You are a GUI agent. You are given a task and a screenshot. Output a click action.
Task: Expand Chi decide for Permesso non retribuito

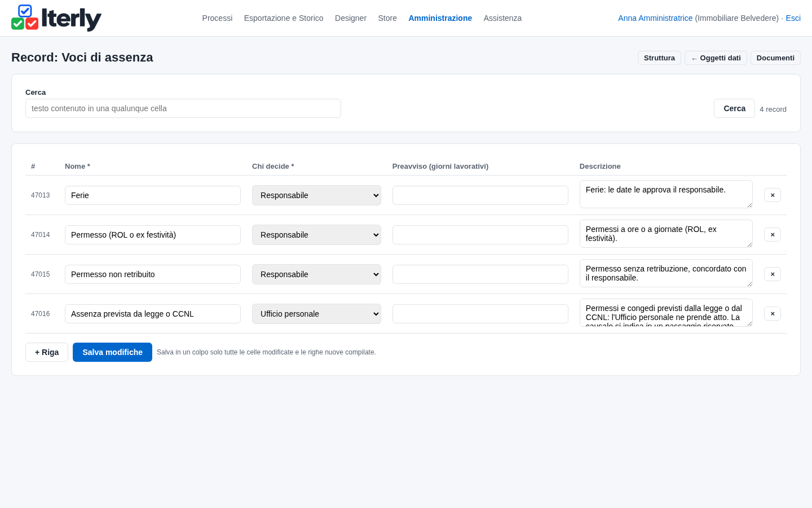point(316,274)
